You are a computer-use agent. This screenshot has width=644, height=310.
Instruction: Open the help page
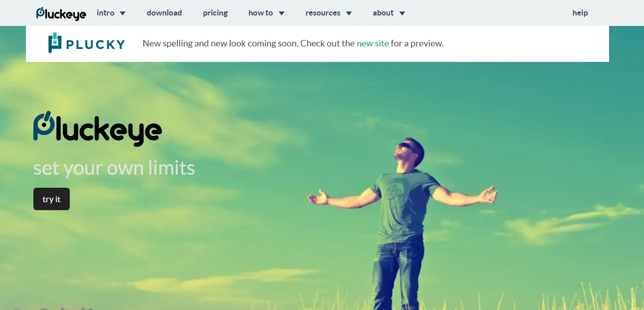pos(580,13)
